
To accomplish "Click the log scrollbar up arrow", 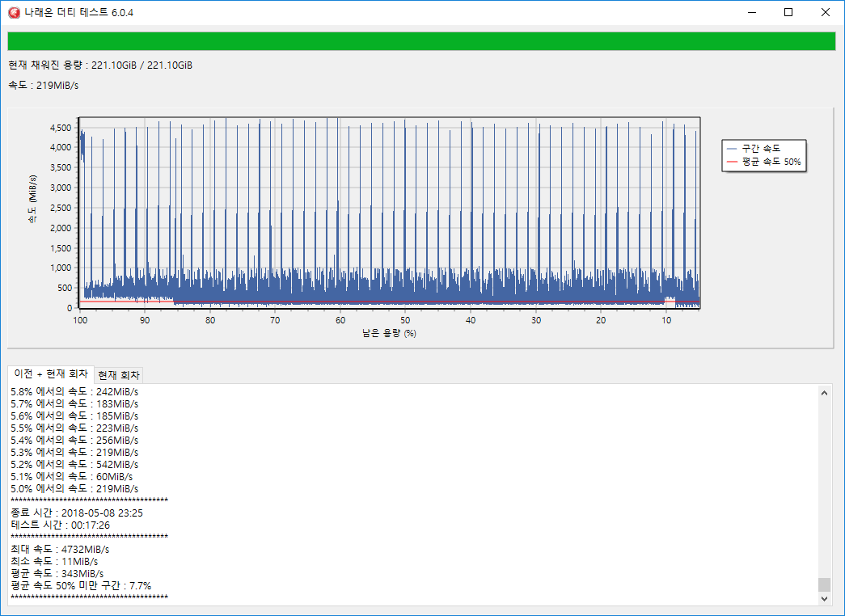I will pyautogui.click(x=824, y=393).
